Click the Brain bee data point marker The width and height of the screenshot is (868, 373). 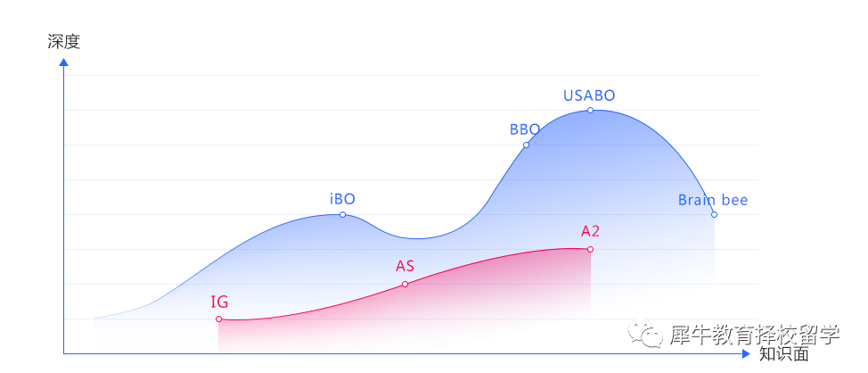(x=714, y=214)
